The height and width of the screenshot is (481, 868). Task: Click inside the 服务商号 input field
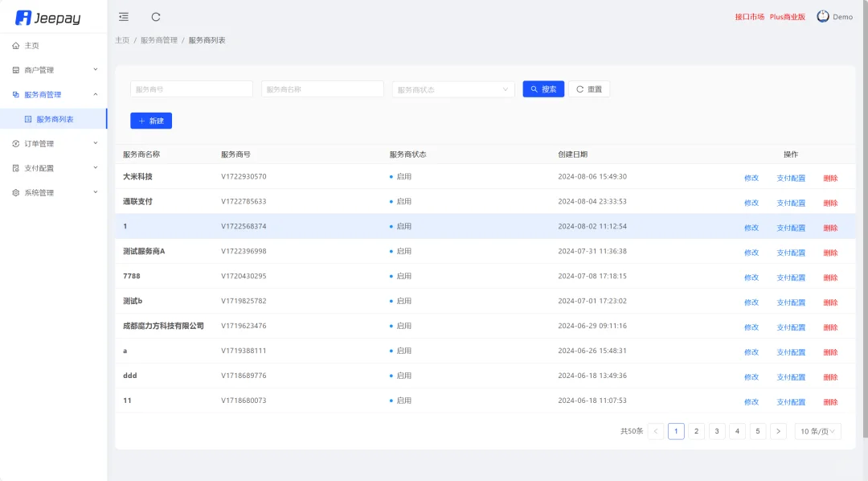(x=190, y=88)
